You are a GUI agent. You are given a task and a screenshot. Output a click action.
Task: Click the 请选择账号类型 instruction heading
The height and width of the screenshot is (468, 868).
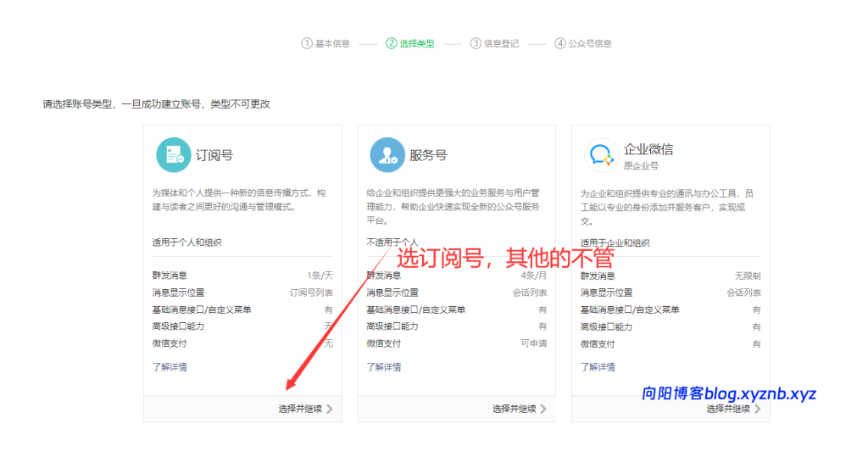[156, 103]
